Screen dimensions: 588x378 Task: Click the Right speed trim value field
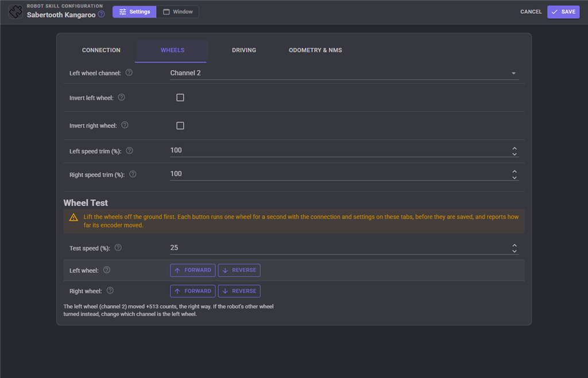[340, 174]
